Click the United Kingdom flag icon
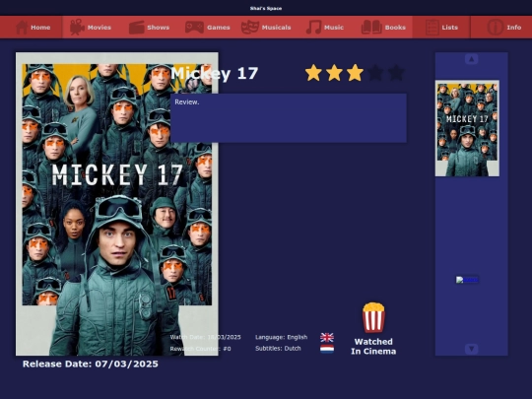The image size is (532, 399). (x=327, y=337)
